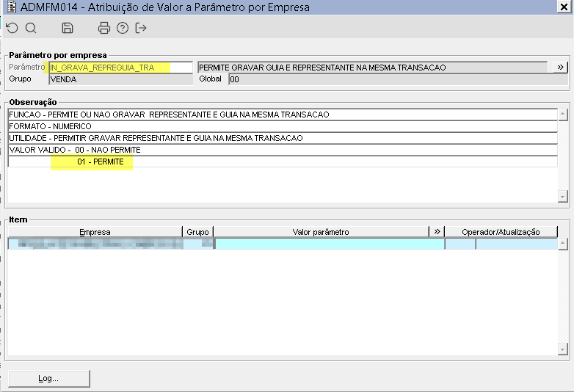Close the ADMFM014 window
The height and width of the screenshot is (392, 574).
pyautogui.click(x=564, y=7)
